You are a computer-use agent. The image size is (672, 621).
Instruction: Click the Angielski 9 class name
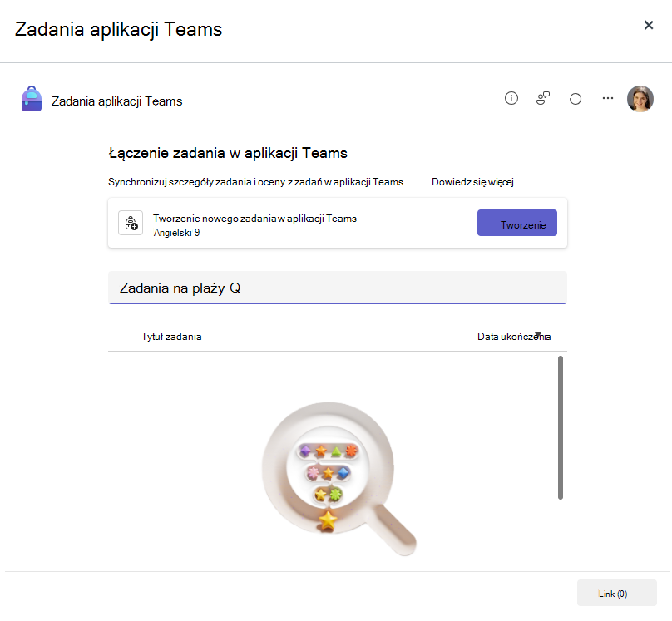coord(176,233)
